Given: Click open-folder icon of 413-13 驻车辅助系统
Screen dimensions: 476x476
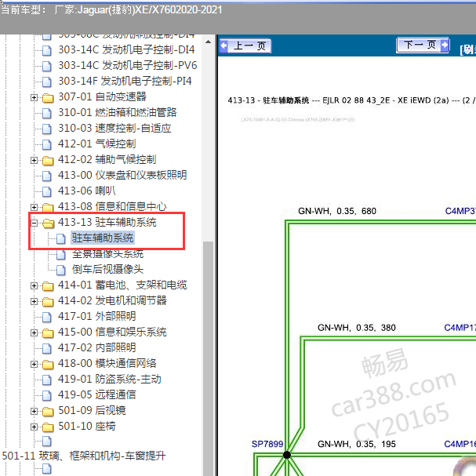Looking at the screenshot, I should 49,223.
